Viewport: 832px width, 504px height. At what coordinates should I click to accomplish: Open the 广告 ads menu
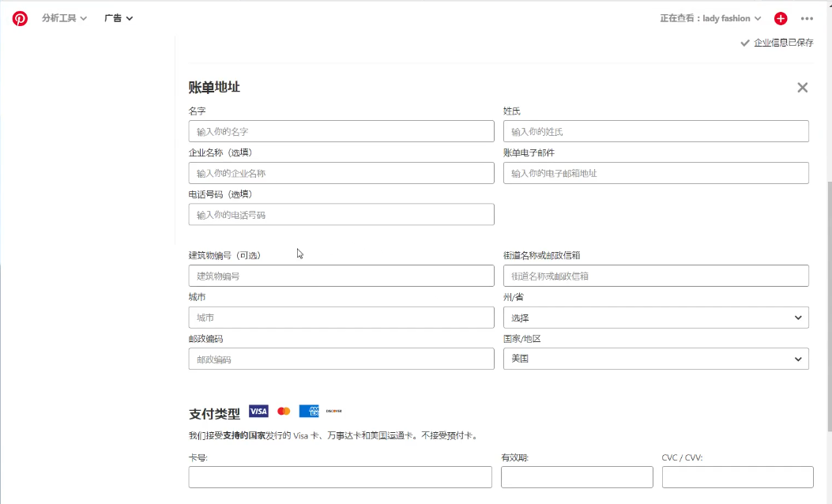point(119,18)
